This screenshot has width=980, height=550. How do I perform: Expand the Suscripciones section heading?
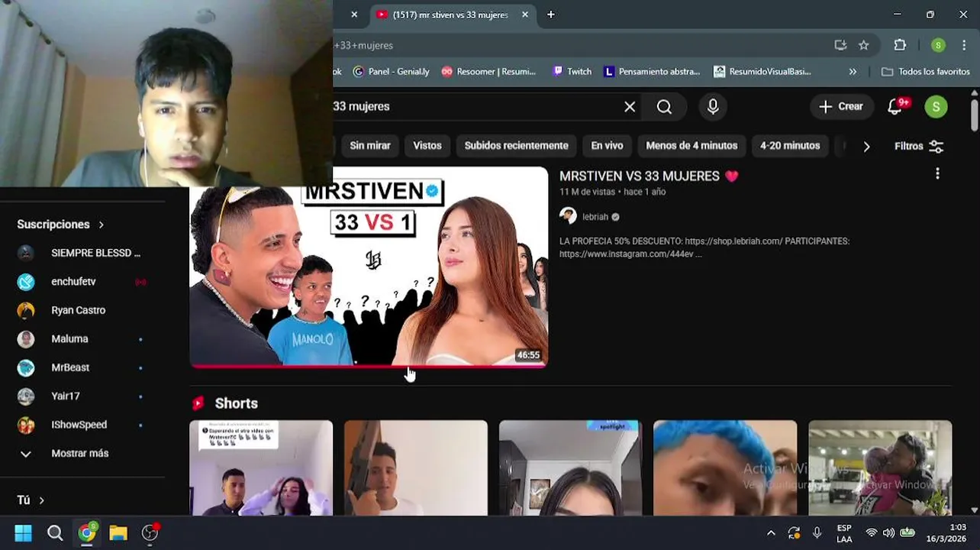pyautogui.click(x=60, y=225)
